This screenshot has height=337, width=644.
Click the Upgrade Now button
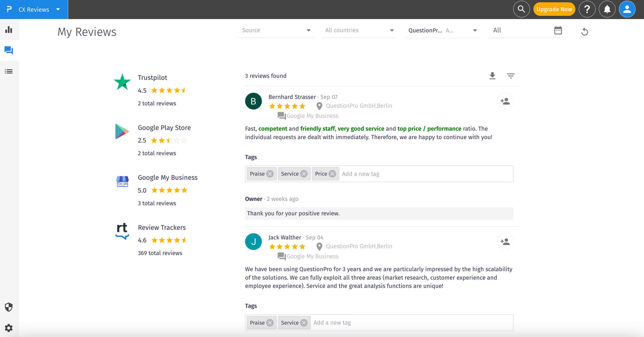click(x=554, y=9)
